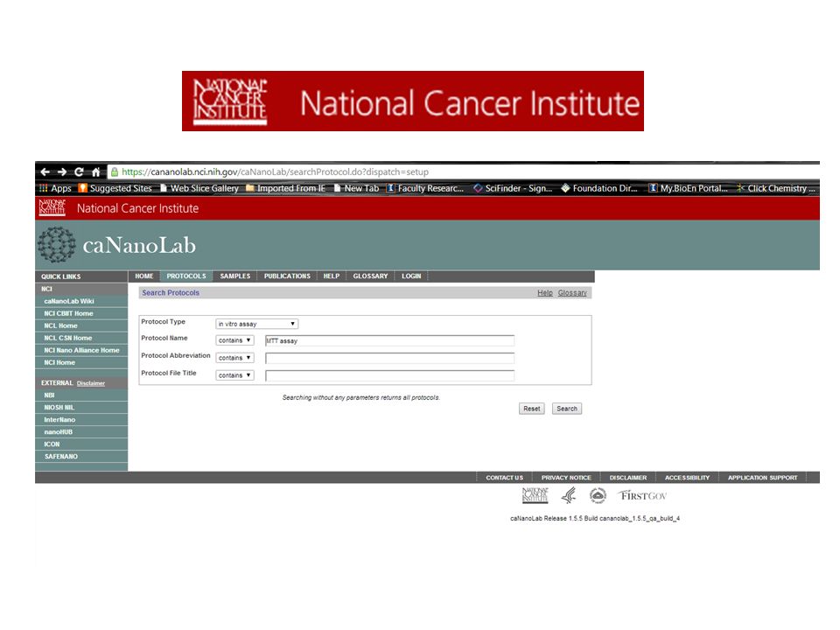The image size is (840, 630).
Task: Click the Search button
Action: click(567, 409)
